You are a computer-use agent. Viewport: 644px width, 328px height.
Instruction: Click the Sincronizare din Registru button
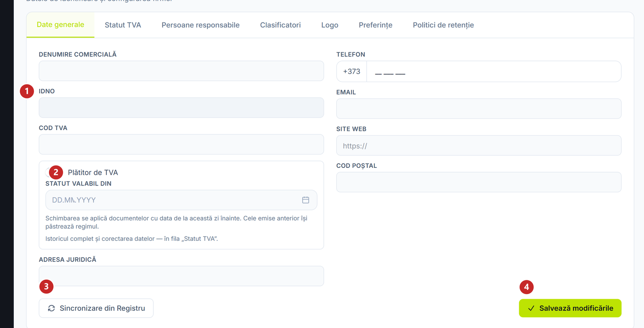tap(96, 308)
